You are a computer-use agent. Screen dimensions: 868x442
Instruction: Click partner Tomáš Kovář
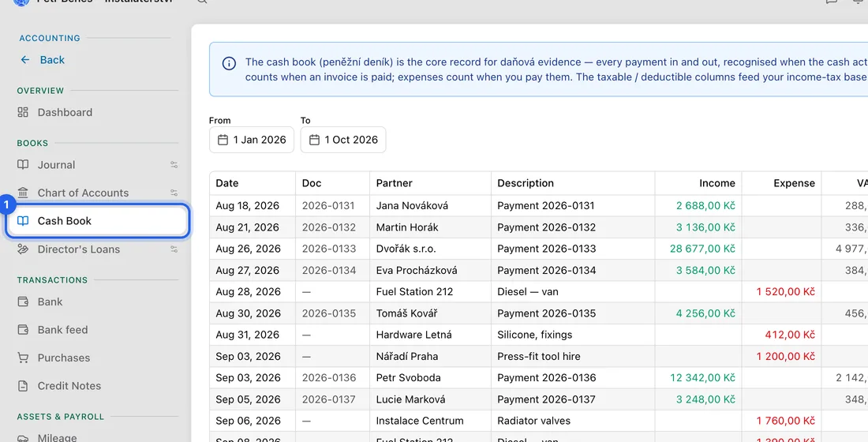[x=407, y=313]
